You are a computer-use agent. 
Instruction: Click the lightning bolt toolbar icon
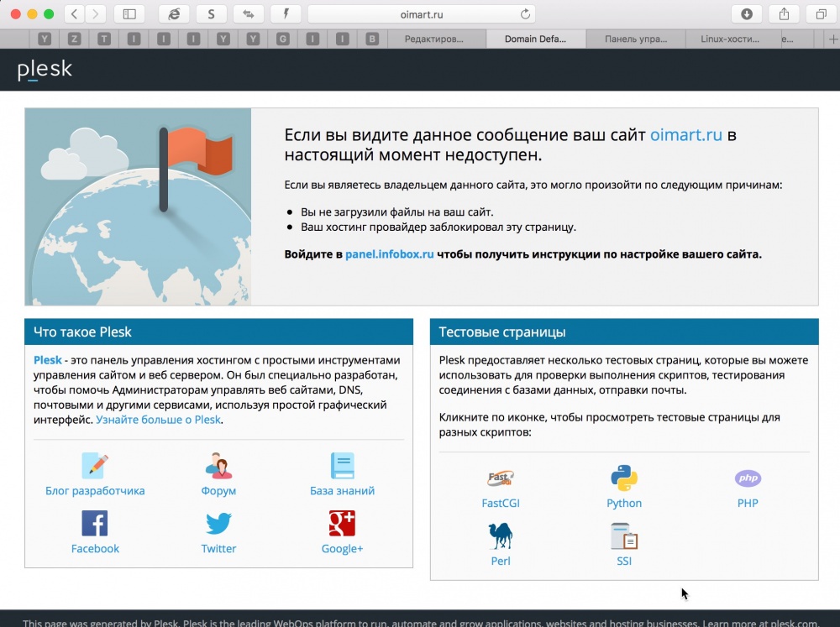pos(286,14)
